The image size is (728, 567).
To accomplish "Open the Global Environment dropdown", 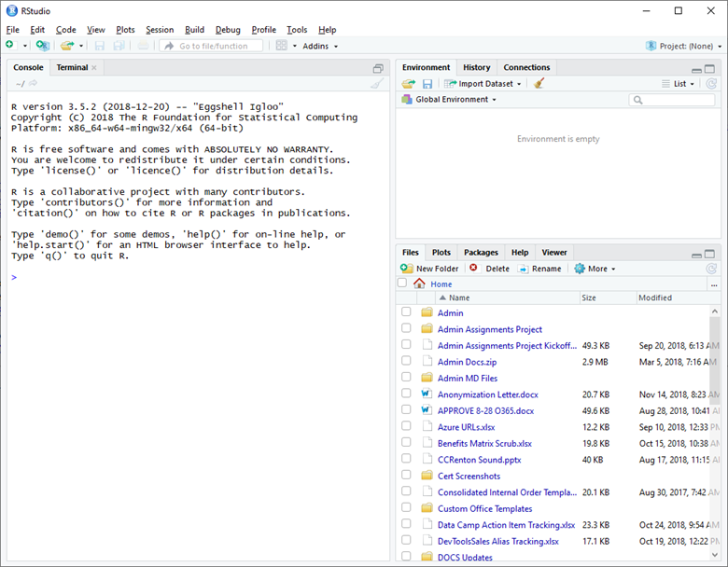I will click(x=449, y=99).
